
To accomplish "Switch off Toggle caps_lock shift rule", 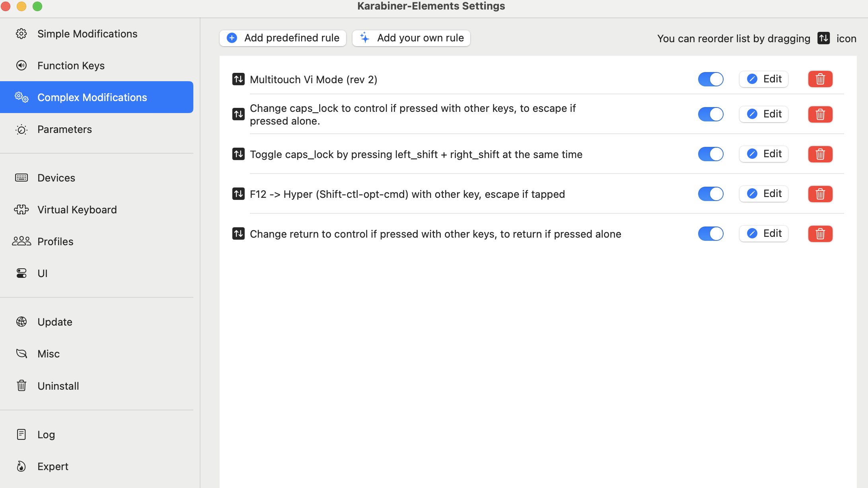I will (x=710, y=154).
